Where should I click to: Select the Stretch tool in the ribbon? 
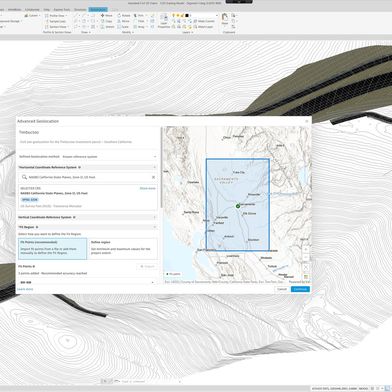coord(107,27)
